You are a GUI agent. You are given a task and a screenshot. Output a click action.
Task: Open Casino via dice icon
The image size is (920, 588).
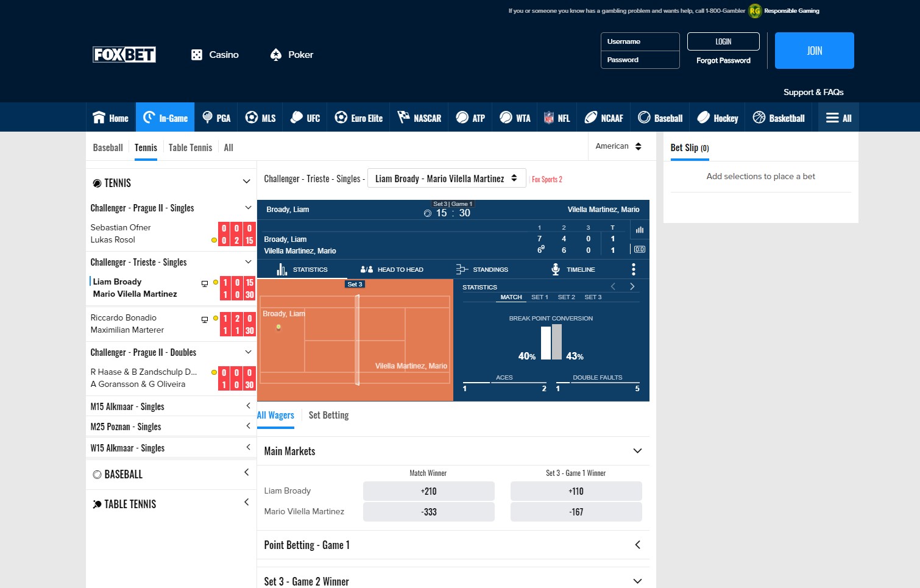214,55
